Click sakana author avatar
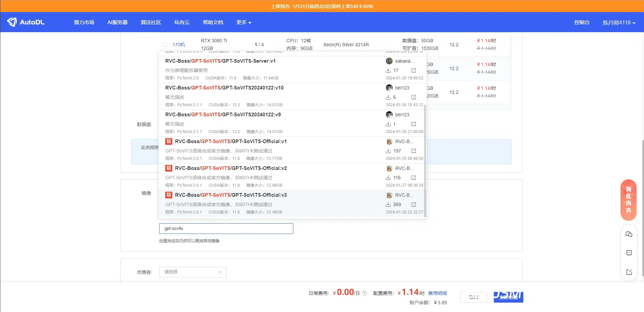The image size is (644, 312). 389,61
